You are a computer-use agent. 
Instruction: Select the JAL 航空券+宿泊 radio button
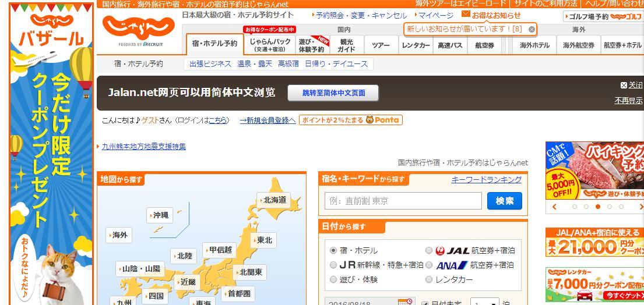click(429, 250)
